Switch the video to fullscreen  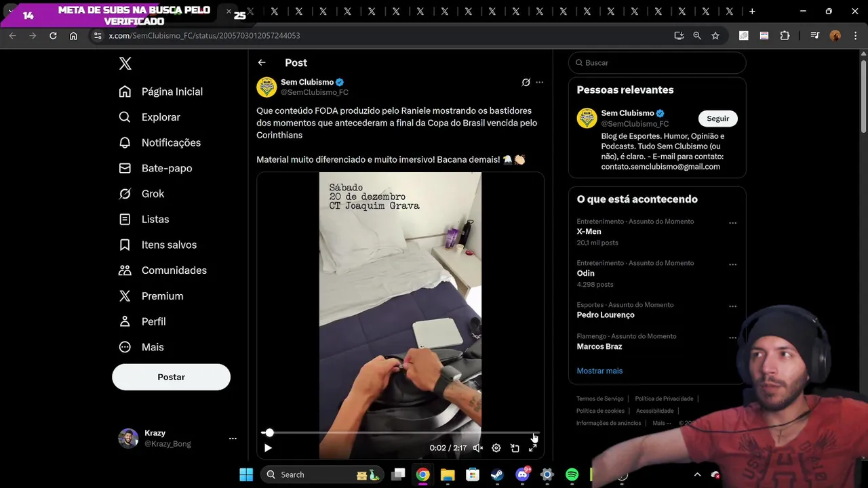coord(533,448)
